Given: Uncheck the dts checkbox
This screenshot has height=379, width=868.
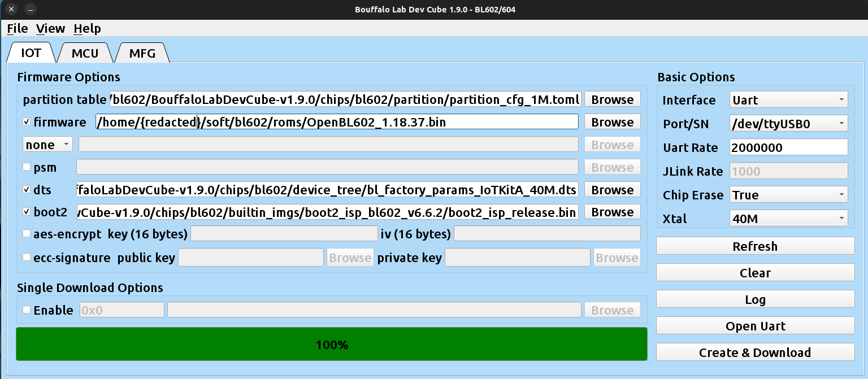Looking at the screenshot, I should pos(27,190).
